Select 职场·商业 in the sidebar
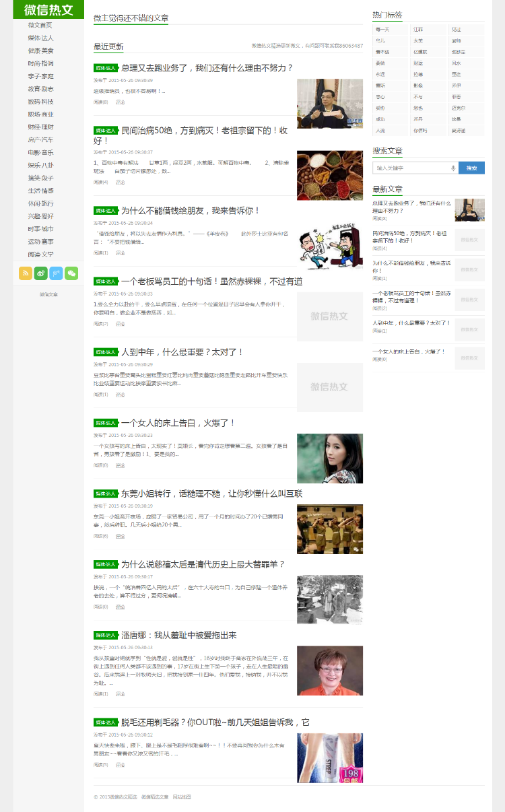Image resolution: width=505 pixels, height=812 pixels. coord(40,114)
